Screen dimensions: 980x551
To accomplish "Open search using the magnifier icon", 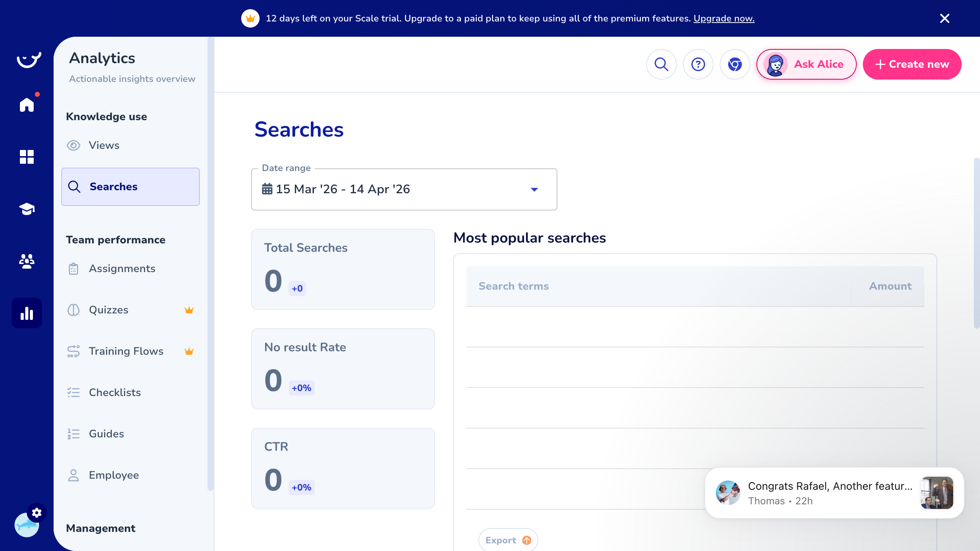I will tap(661, 64).
